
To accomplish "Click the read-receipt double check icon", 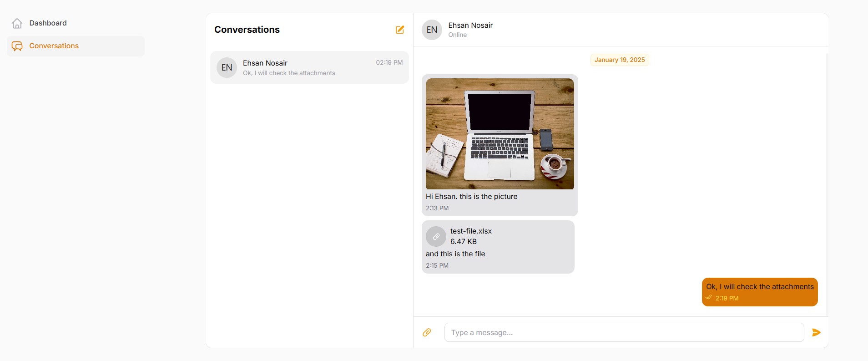I will 709,297.
